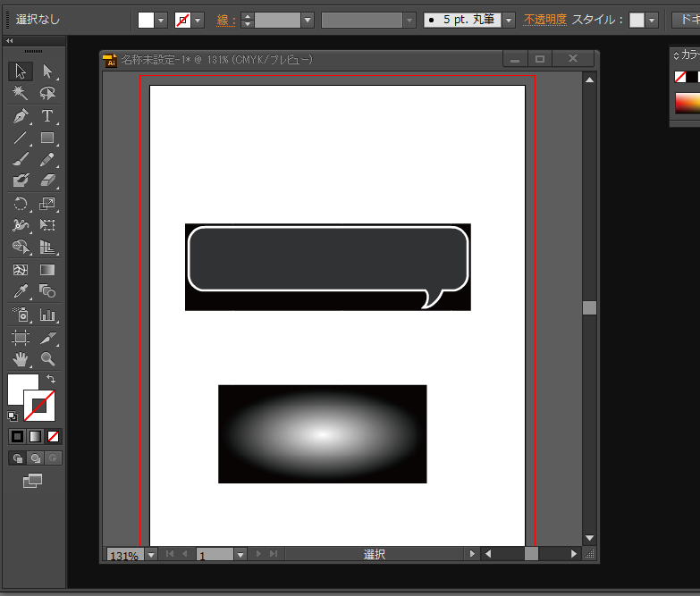Open the zoom level 131% dropdown
Viewport: 700px width, 596px height.
pyautogui.click(x=151, y=555)
